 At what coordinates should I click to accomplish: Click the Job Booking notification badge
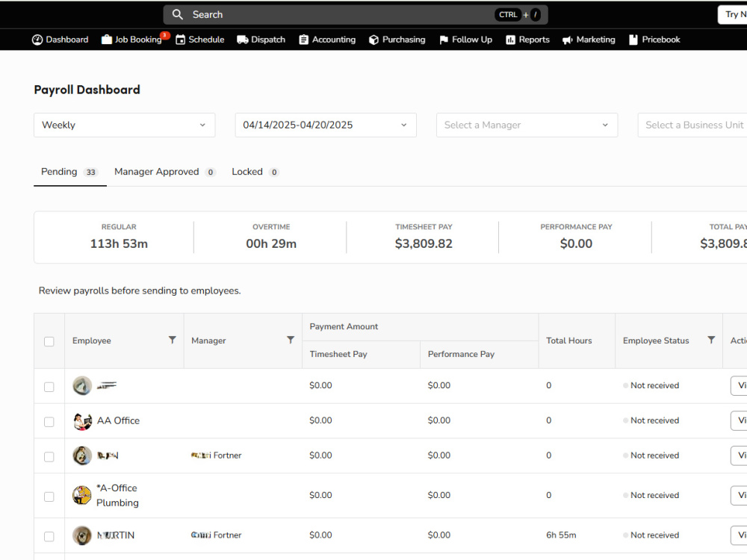point(165,35)
